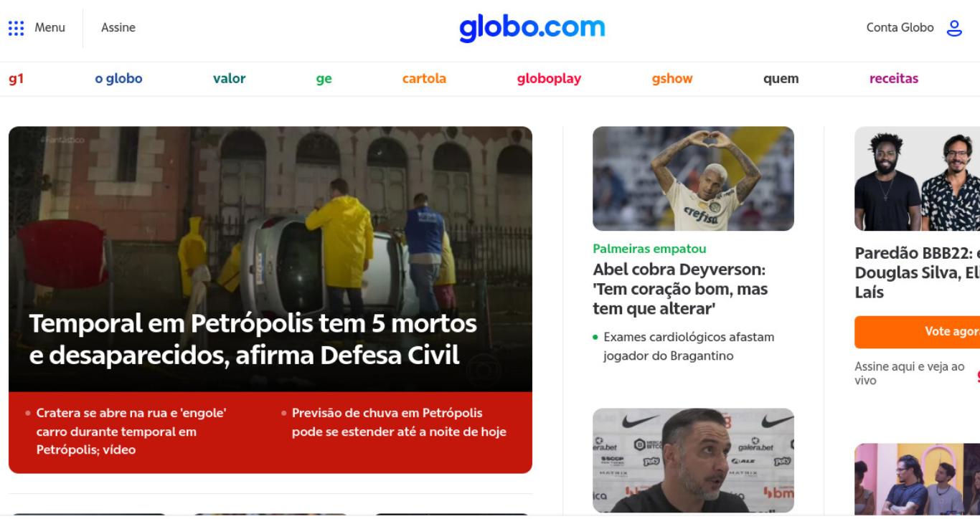Navigate to globoplay
This screenshot has width=980, height=519.
pos(549,80)
